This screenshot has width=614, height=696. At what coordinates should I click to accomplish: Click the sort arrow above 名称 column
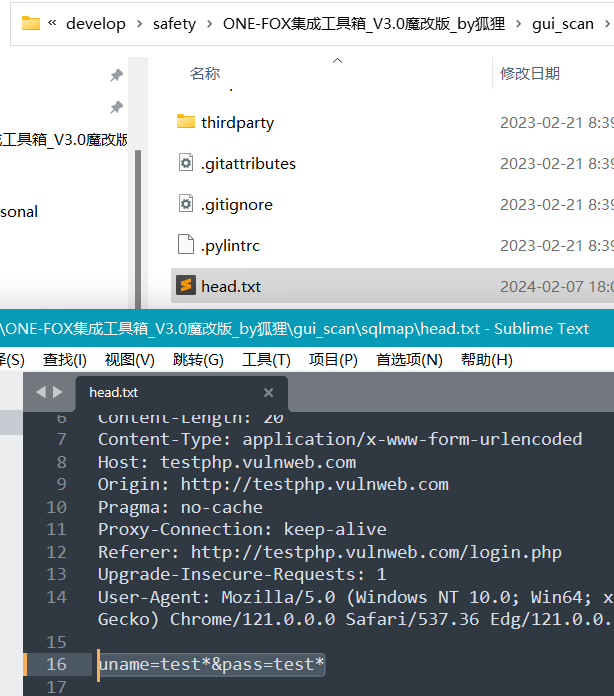click(337, 60)
